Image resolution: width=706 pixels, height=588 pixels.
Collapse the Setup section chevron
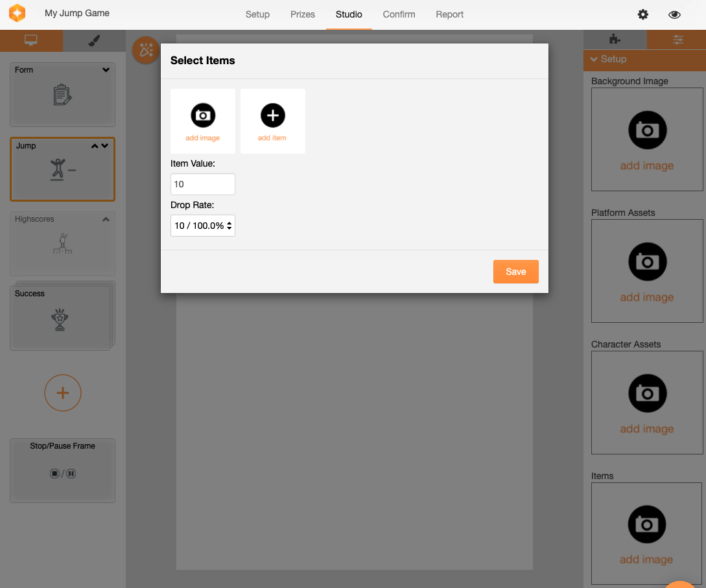594,59
